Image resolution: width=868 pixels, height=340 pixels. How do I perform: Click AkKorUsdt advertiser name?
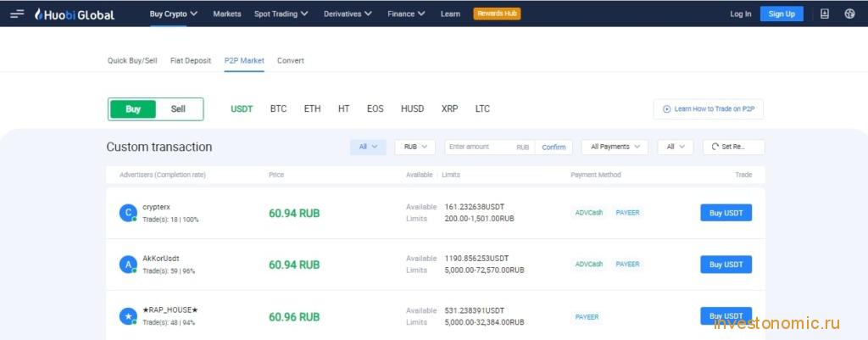(160, 258)
